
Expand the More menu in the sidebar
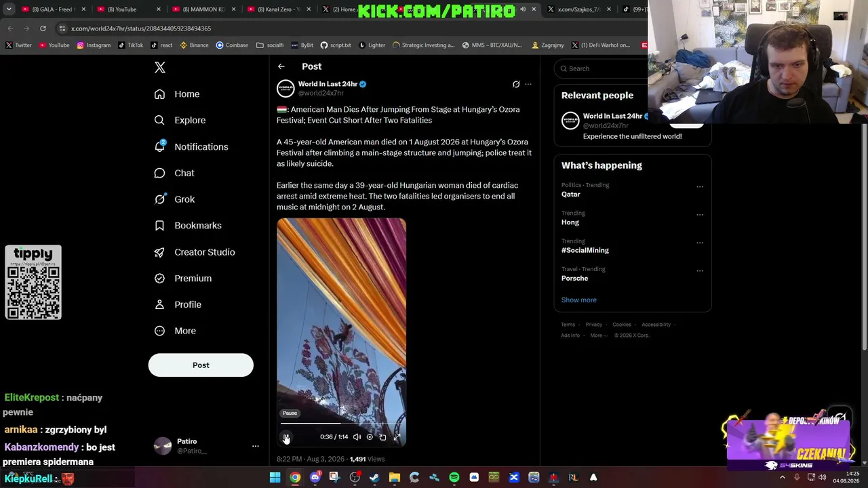[175, 331]
